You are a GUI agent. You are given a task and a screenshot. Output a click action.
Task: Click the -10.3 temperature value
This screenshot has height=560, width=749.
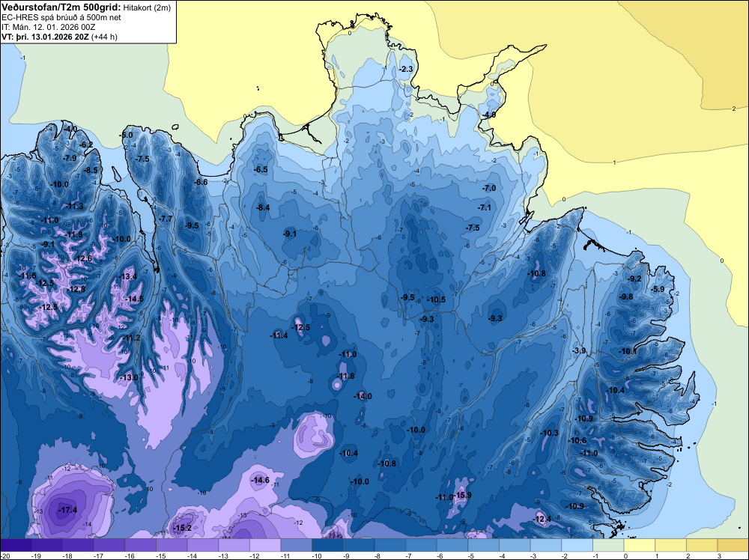tap(549, 433)
